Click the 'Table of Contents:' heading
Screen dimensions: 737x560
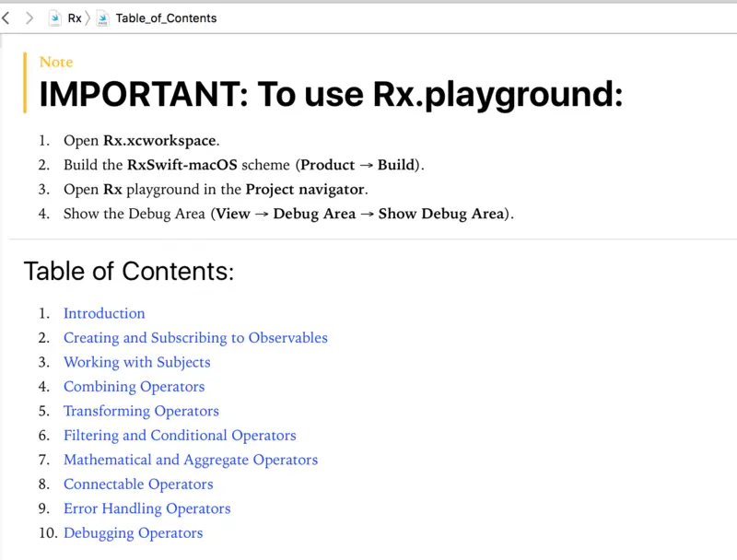[x=129, y=272]
